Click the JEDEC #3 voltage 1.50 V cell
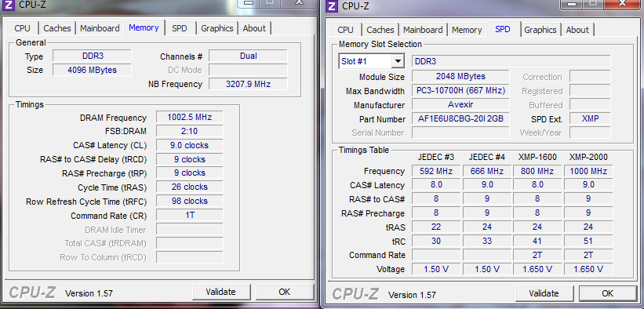This screenshot has height=309, width=644. pos(436,269)
